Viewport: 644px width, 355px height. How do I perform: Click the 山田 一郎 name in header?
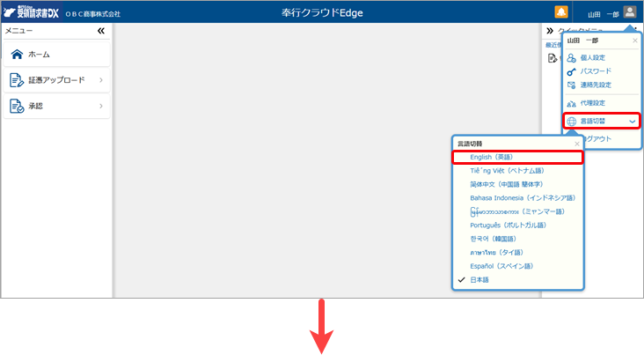603,14
